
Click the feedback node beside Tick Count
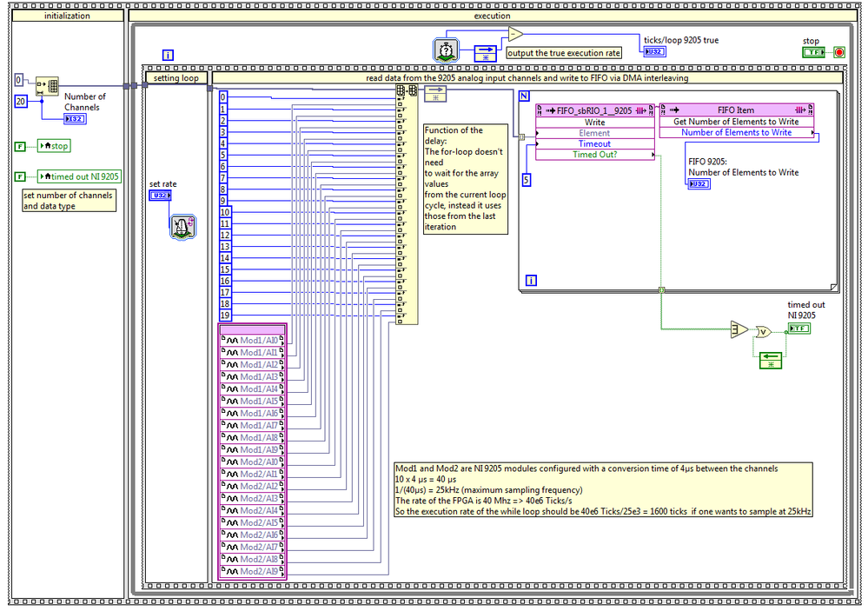[486, 54]
